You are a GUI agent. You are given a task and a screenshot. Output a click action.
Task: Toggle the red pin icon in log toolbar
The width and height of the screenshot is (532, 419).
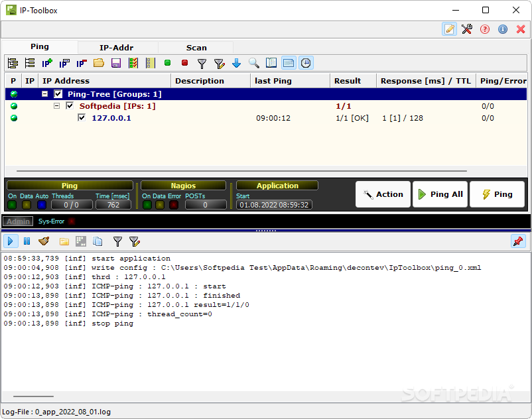click(x=518, y=241)
